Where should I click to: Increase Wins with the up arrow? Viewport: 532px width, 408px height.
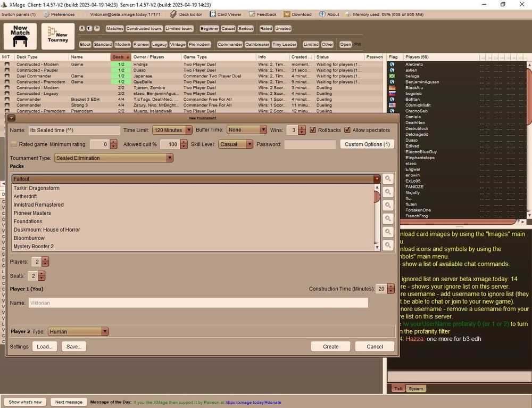coord(302,127)
